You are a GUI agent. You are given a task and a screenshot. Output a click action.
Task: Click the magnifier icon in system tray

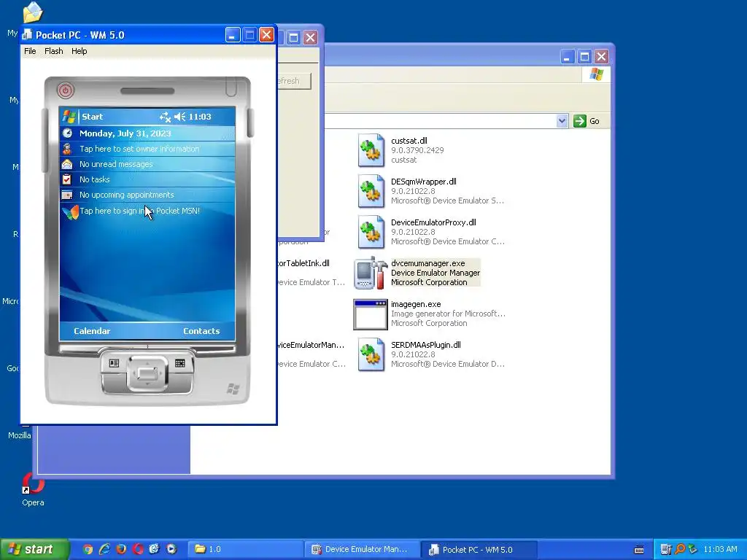click(679, 549)
